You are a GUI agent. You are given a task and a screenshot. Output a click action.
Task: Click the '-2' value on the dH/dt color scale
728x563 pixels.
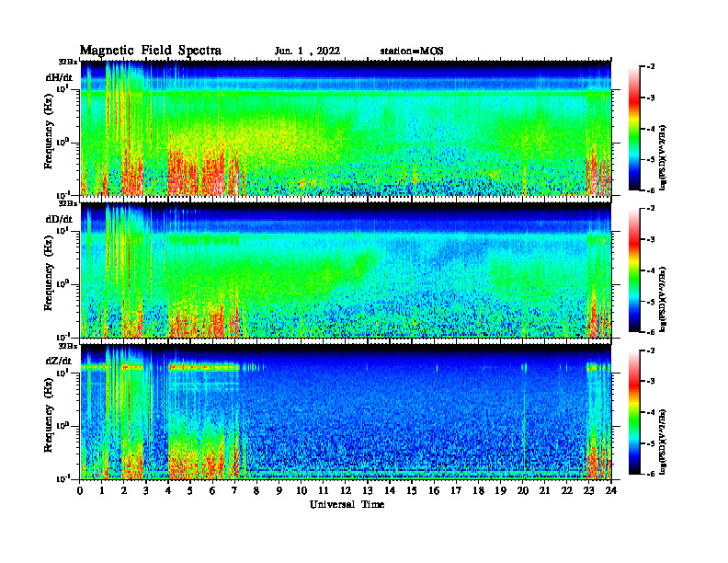point(651,67)
